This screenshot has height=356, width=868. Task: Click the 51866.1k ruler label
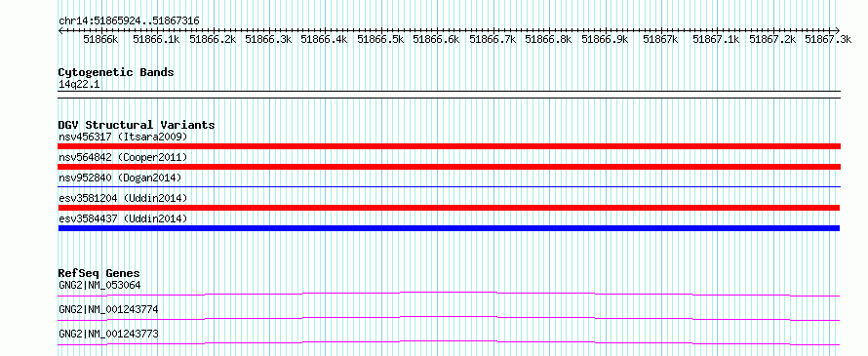157,39
